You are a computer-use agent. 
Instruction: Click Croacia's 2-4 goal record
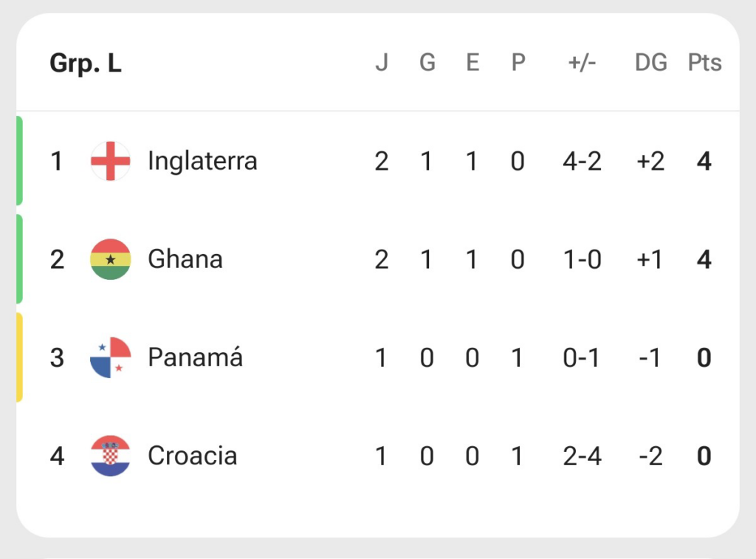[x=582, y=456]
